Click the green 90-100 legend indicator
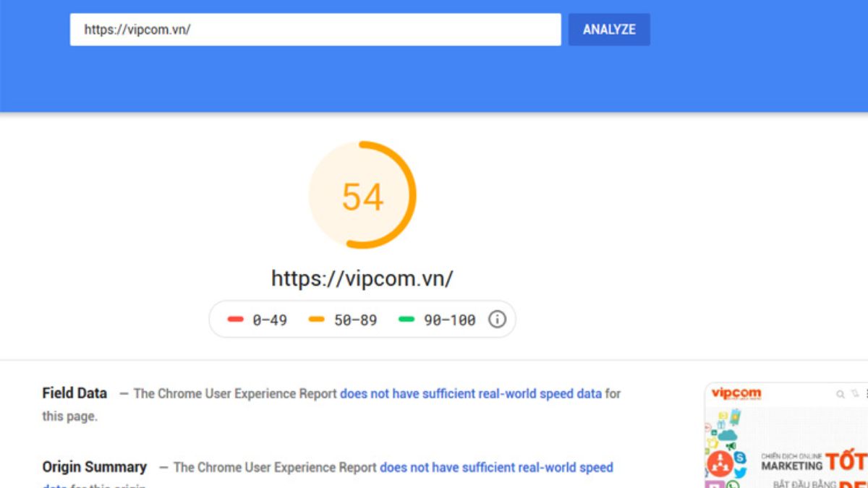 [x=407, y=319]
